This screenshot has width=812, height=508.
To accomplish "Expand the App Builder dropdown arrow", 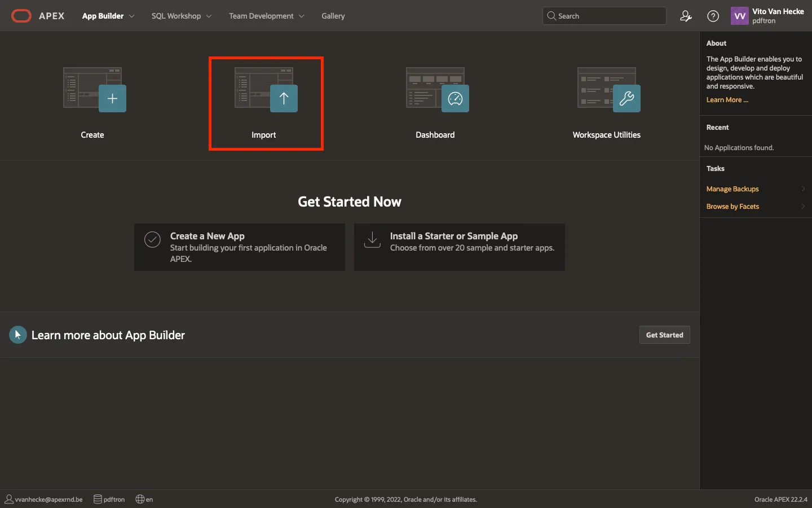I will [132, 16].
